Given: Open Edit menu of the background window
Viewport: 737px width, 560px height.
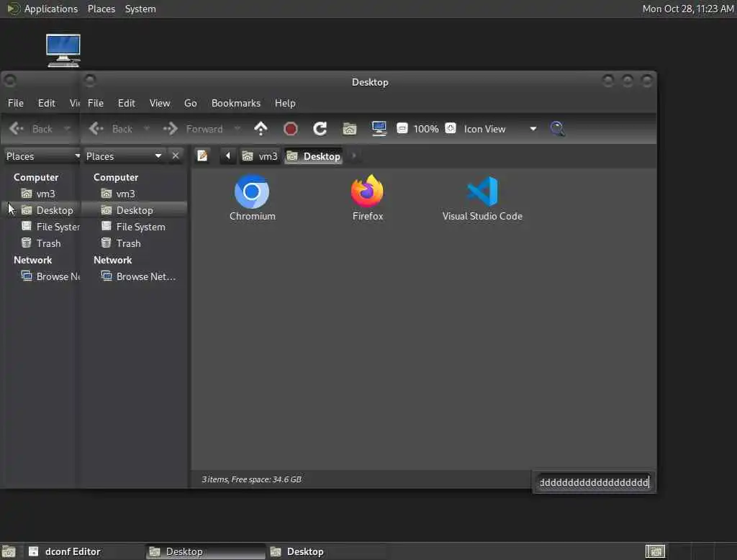Looking at the screenshot, I should pos(47,103).
